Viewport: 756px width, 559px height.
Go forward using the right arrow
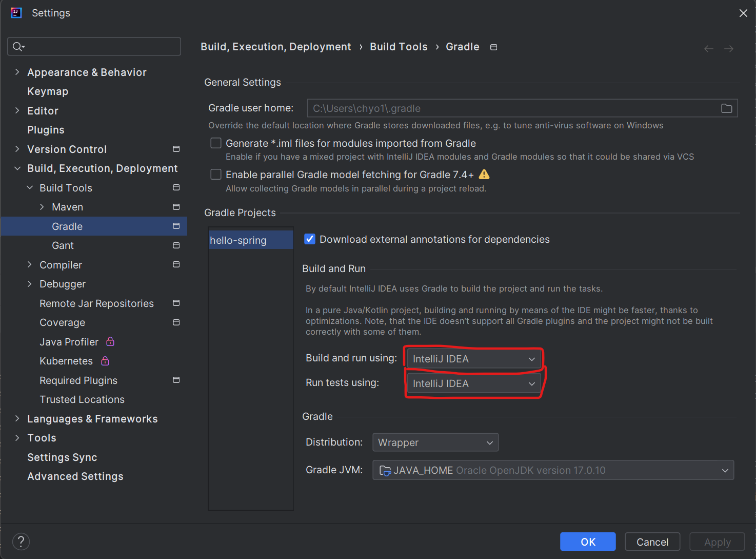click(729, 49)
